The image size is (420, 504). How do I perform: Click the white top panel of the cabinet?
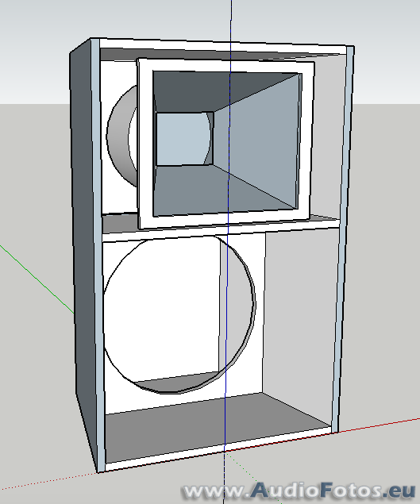(x=222, y=46)
